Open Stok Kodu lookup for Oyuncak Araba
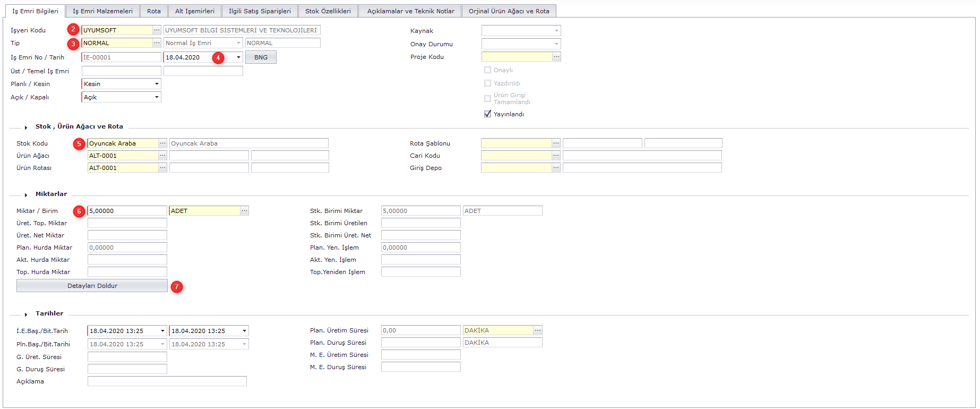Viewport: 980px width, 409px height. pyautogui.click(x=162, y=143)
